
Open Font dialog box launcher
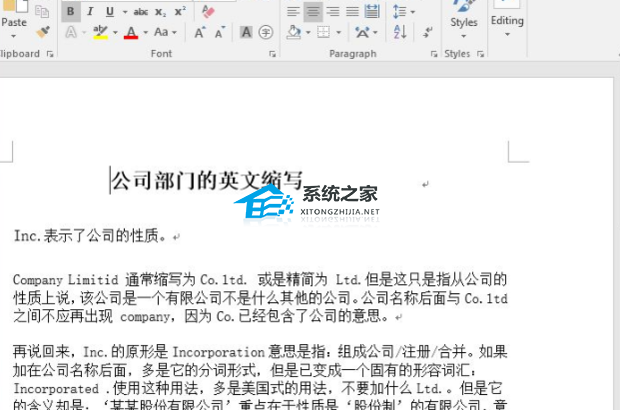tap(273, 54)
